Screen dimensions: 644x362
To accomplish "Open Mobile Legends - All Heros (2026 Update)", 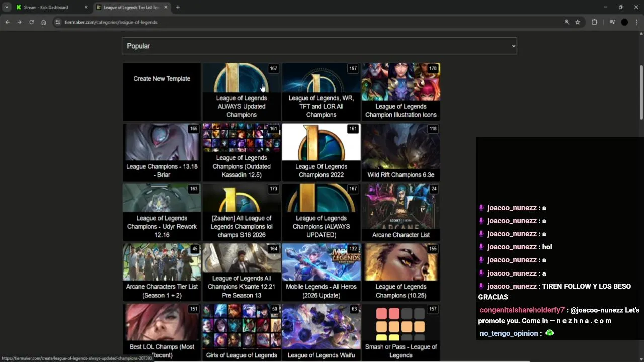I will [321, 273].
